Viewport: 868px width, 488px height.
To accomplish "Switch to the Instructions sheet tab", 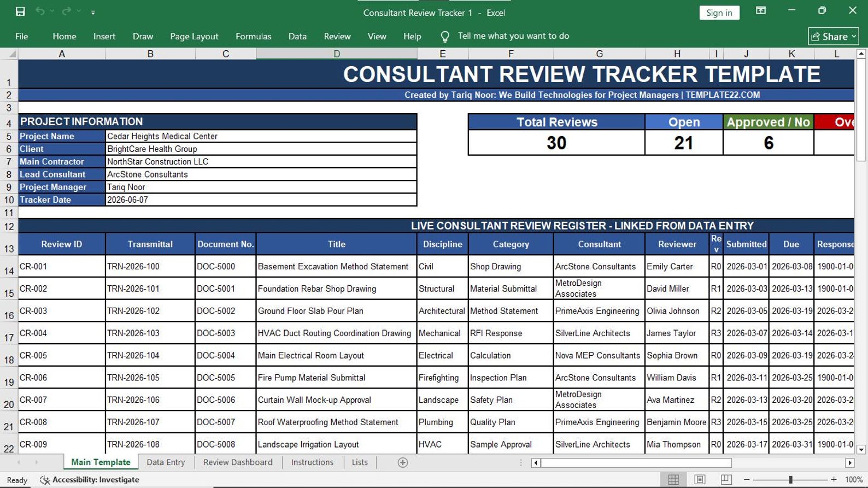I will [x=312, y=462].
